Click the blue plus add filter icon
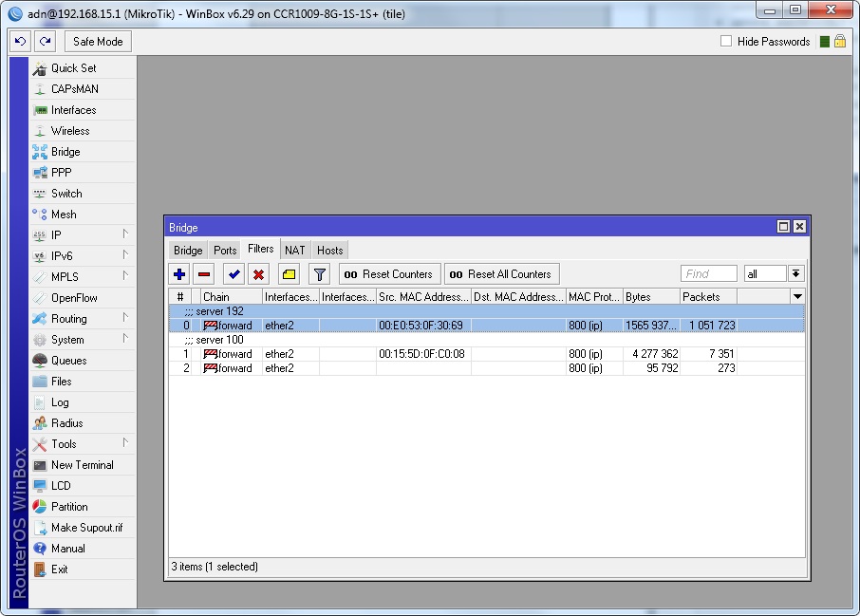Viewport: 860px width, 616px height. point(179,274)
